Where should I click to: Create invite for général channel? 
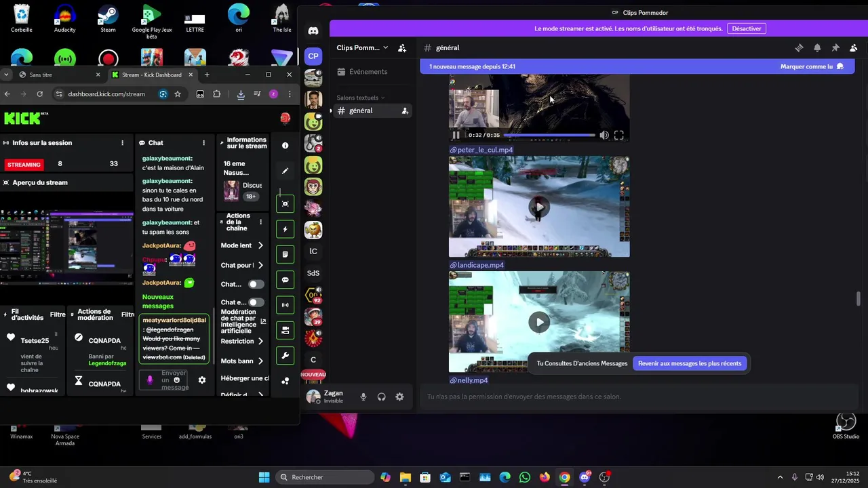pyautogui.click(x=405, y=110)
